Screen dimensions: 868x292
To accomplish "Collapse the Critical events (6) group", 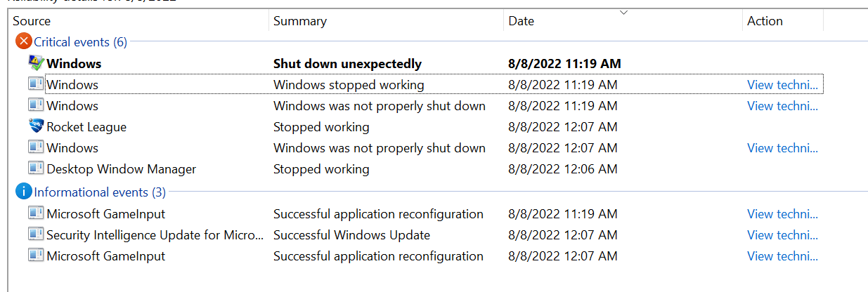I will point(80,42).
